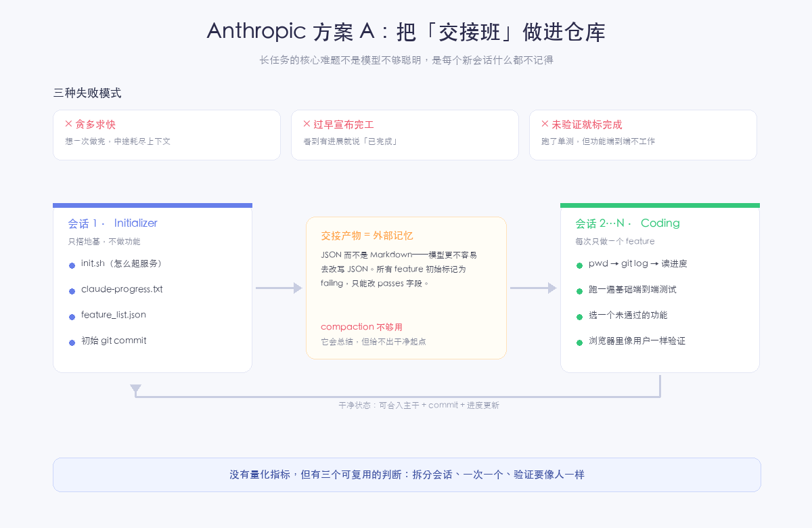Screen dimensions: 812x528
Task: Click the green dot beside 选一个未通过的功能
Action: point(579,317)
